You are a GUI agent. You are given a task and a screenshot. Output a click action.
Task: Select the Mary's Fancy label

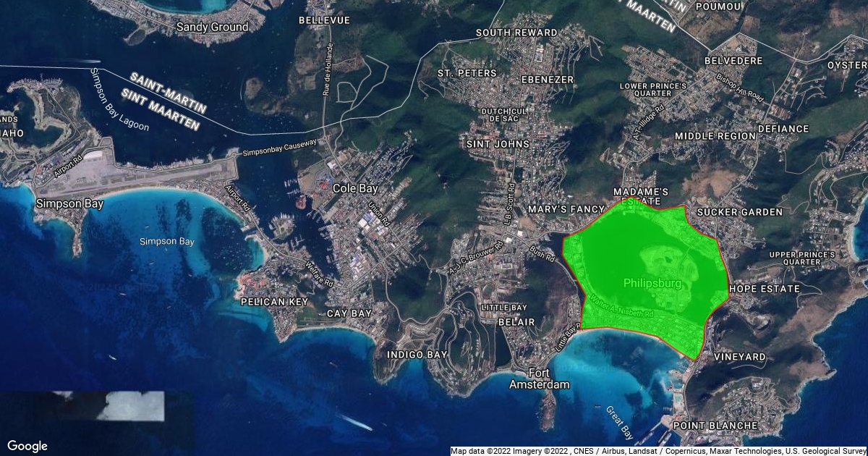tap(566, 209)
